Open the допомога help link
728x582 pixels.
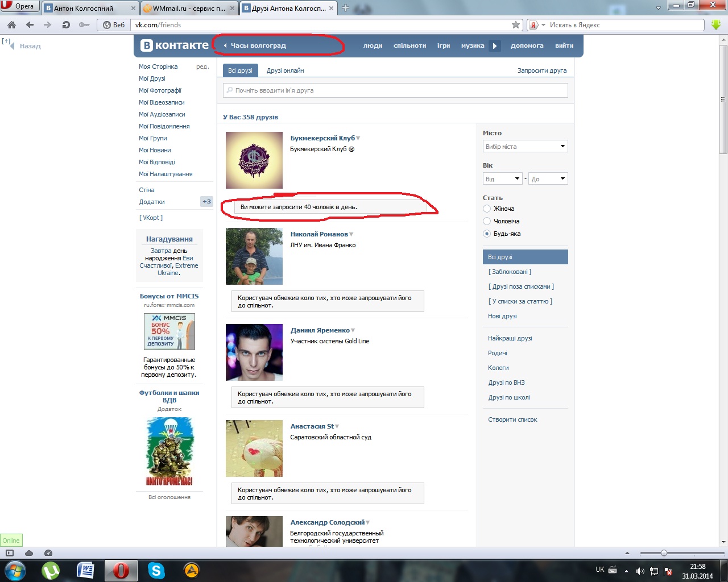click(x=527, y=45)
